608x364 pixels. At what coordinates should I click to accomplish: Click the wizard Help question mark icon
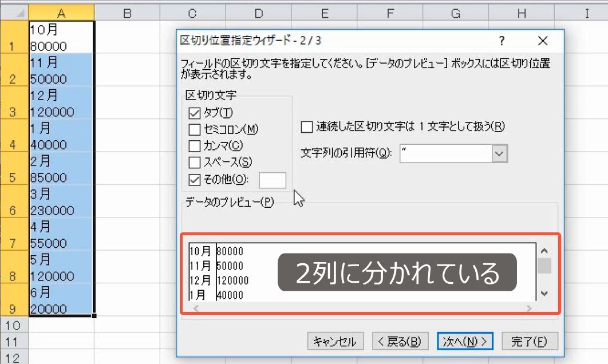point(502,41)
